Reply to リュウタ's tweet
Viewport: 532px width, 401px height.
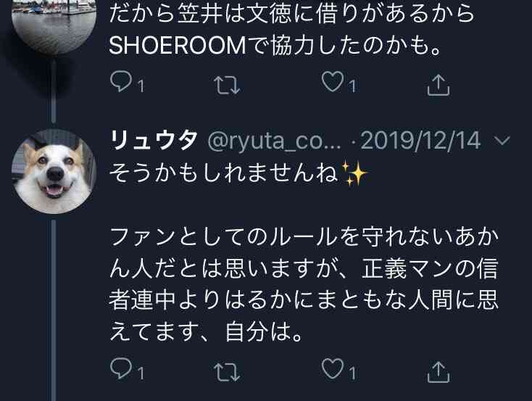121,369
